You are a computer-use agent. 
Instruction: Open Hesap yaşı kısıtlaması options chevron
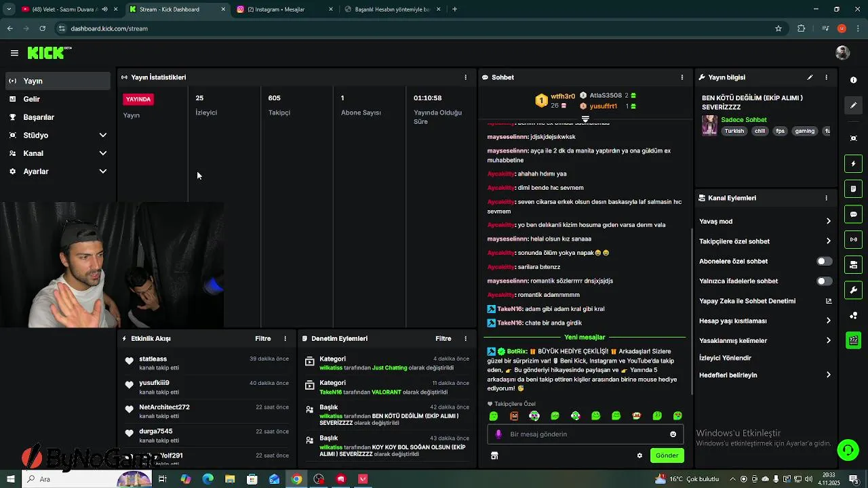pos(828,321)
